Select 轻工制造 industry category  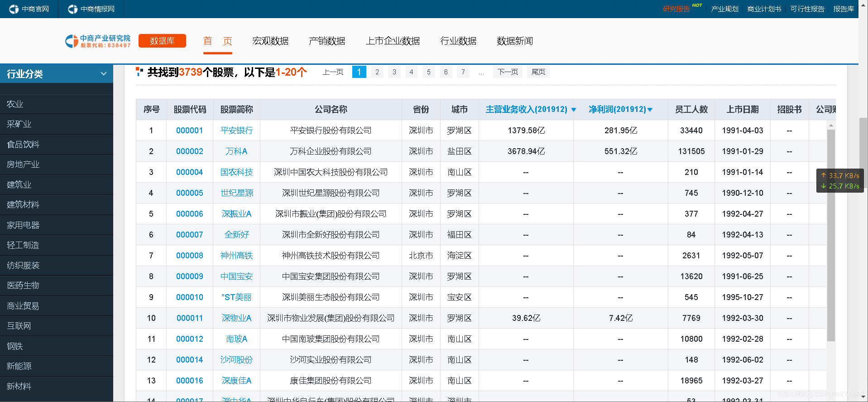[x=57, y=245]
